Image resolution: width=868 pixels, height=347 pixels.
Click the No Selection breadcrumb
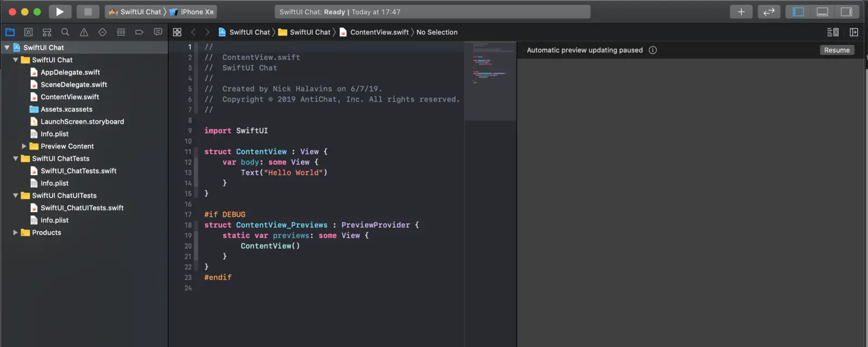[437, 32]
